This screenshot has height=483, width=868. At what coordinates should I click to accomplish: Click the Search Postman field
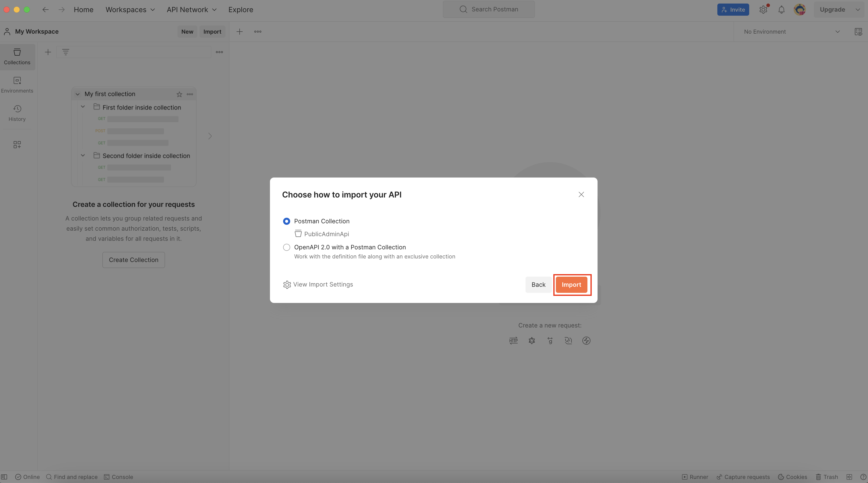tap(489, 9)
